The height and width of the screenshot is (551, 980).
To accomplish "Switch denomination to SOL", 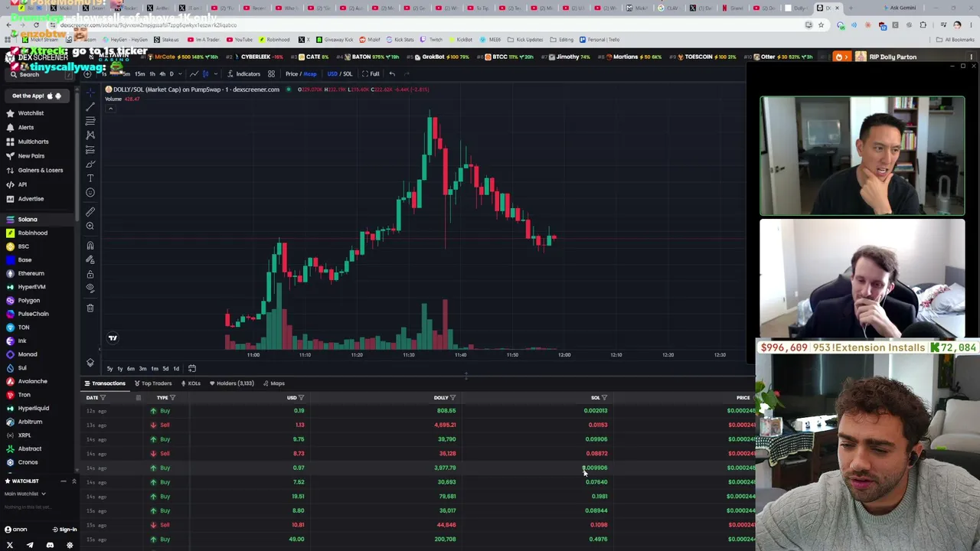I will pos(348,74).
